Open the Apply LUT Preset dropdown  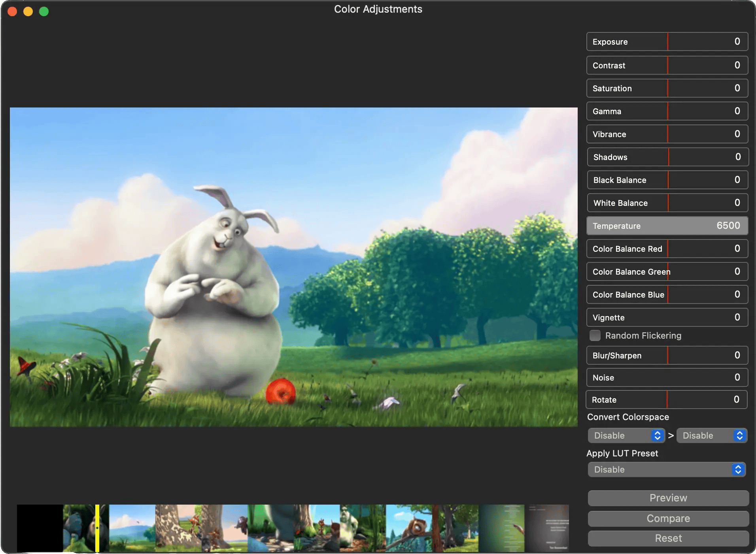click(667, 469)
